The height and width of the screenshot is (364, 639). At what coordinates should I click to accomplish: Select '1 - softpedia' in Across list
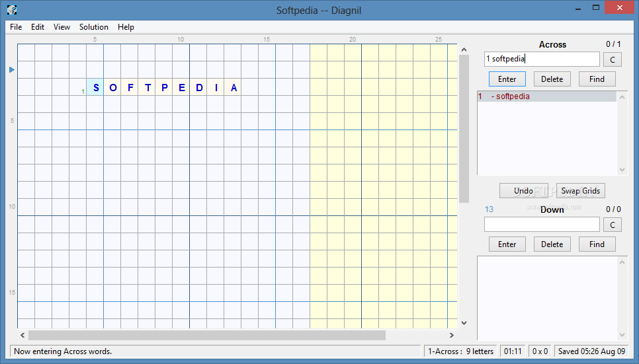(x=546, y=96)
